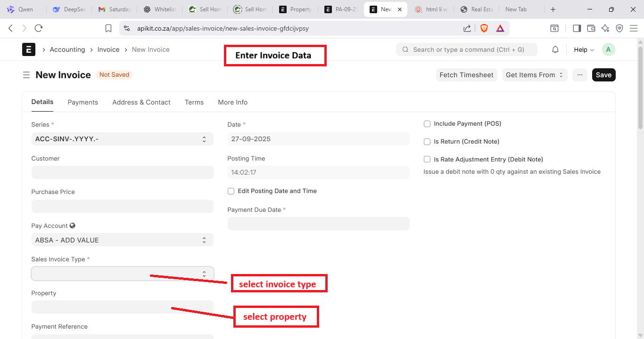The width and height of the screenshot is (644, 339).
Task: Click the browser bookmark icon
Action: click(108, 28)
